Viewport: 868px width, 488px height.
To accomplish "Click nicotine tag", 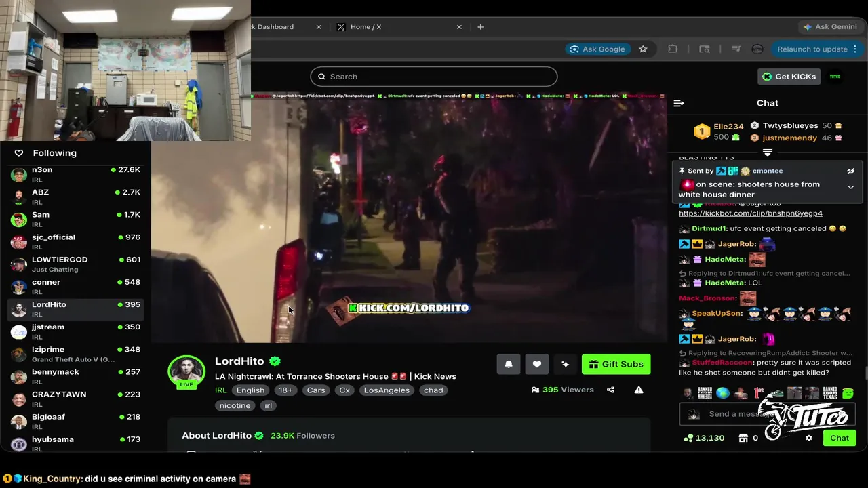I will pyautogui.click(x=235, y=405).
